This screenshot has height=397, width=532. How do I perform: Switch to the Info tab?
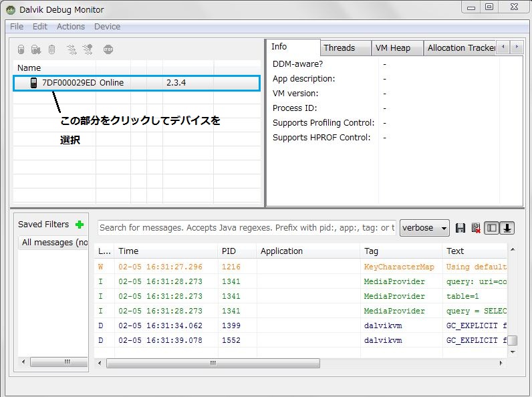pyautogui.click(x=293, y=47)
